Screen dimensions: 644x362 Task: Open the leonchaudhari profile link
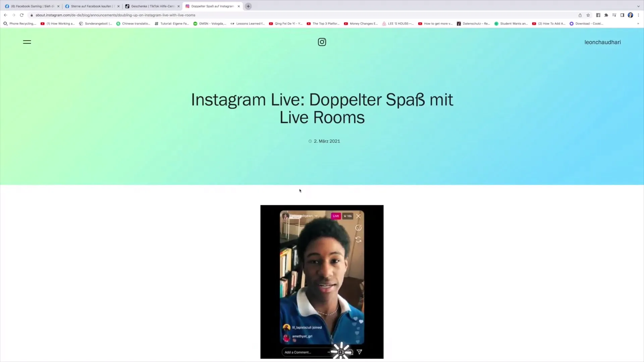pos(602,42)
